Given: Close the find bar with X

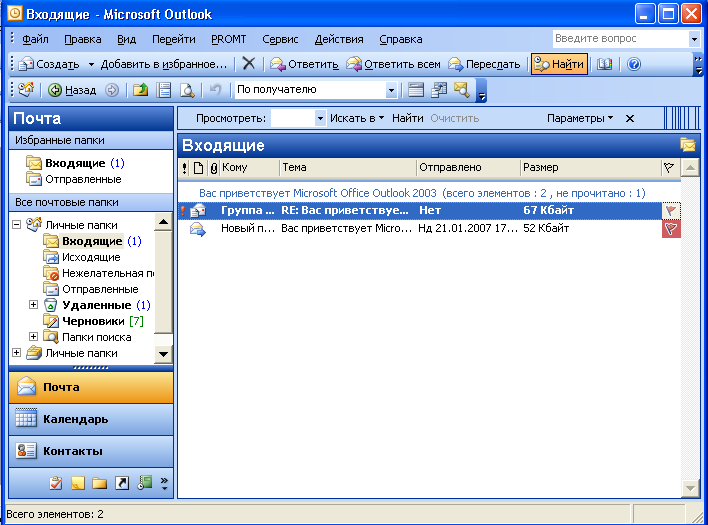Looking at the screenshot, I should coord(630,118).
